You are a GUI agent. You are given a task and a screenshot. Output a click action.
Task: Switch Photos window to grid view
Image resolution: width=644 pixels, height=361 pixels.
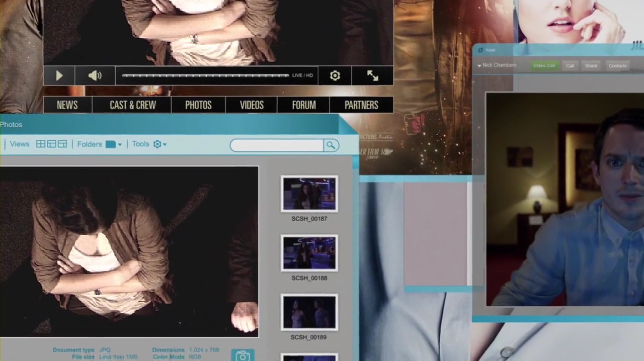coord(41,144)
